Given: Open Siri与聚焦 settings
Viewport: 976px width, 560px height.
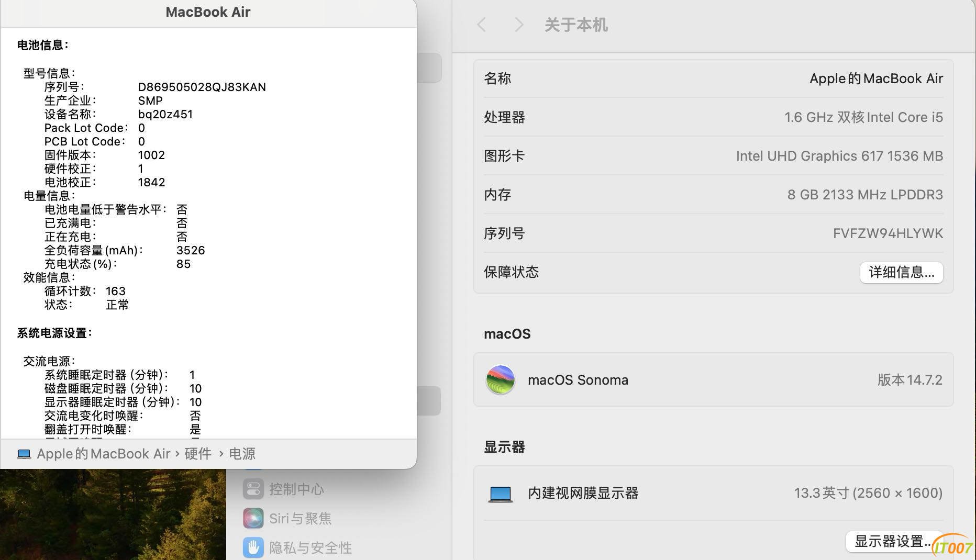Looking at the screenshot, I should pyautogui.click(x=287, y=518).
